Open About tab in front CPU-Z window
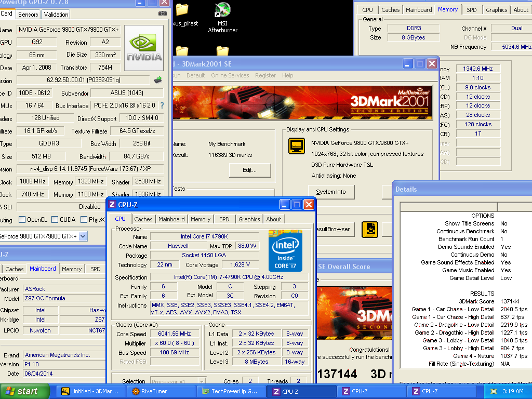Image resolution: width=532 pixels, height=399 pixels. (273, 219)
